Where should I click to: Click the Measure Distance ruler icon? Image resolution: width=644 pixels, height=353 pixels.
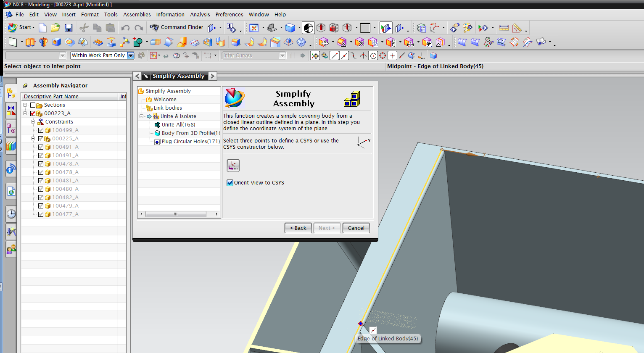click(504, 28)
